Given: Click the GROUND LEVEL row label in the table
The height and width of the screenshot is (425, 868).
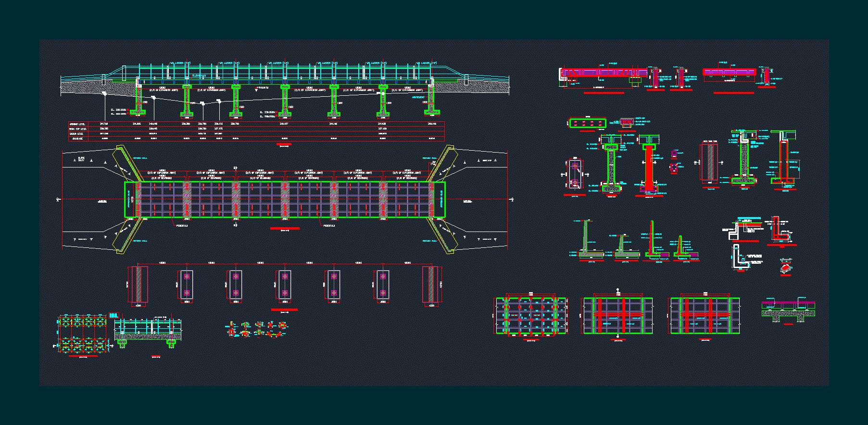Looking at the screenshot, I should [x=77, y=124].
